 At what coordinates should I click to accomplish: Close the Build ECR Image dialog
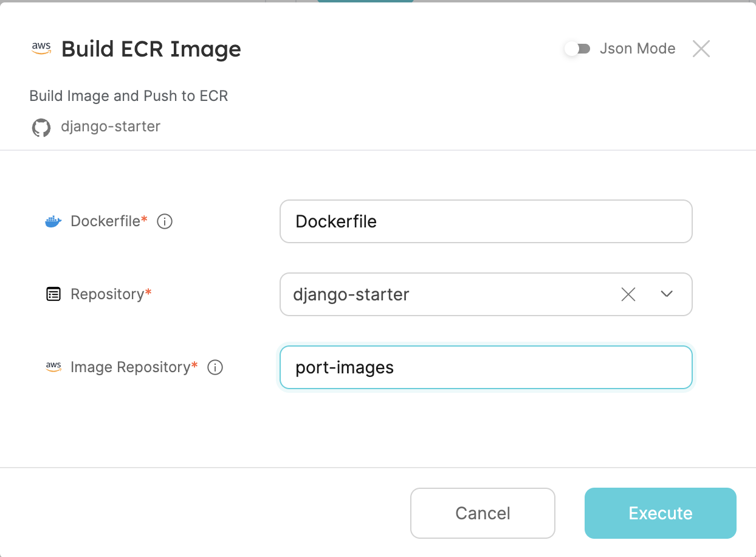(701, 49)
